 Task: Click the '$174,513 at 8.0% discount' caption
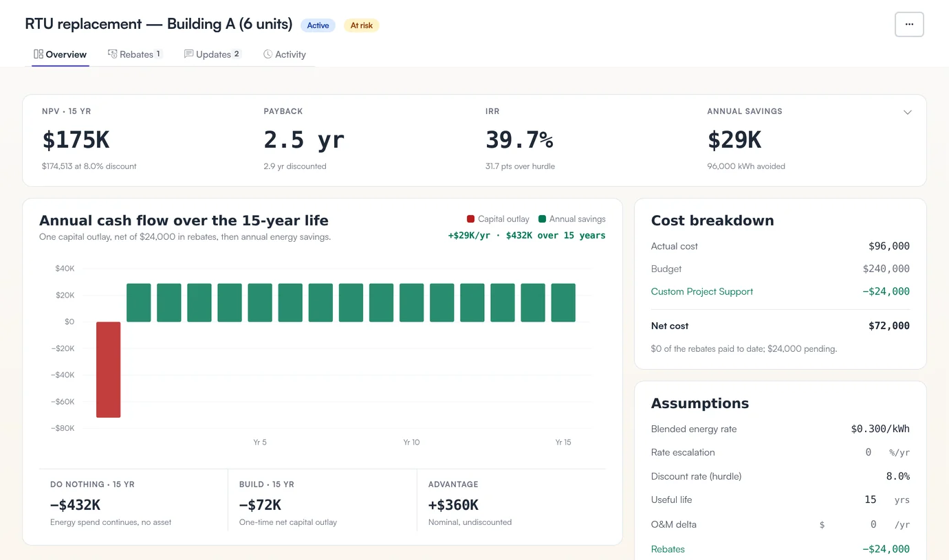tap(89, 166)
